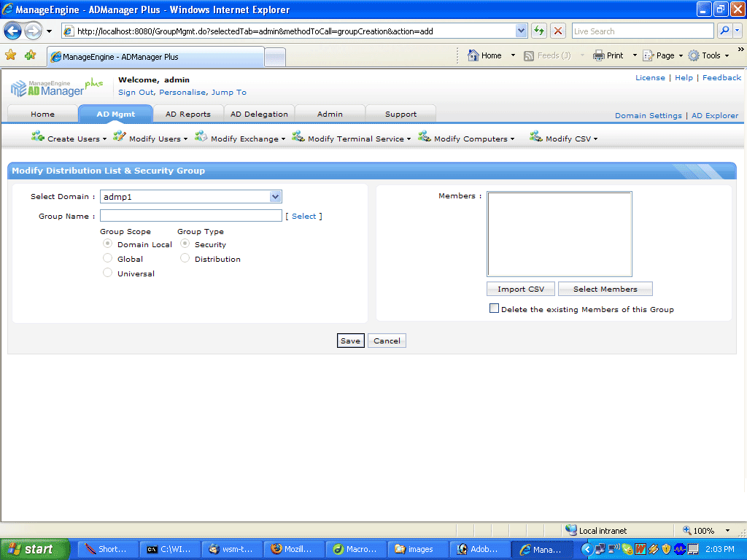This screenshot has height=560, width=747.
Task: Click the Modify Computers icon
Action: (425, 136)
